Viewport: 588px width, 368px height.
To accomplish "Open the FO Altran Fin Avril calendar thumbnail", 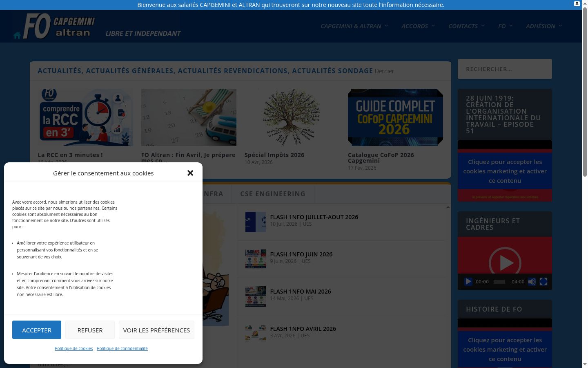I will coord(189,117).
